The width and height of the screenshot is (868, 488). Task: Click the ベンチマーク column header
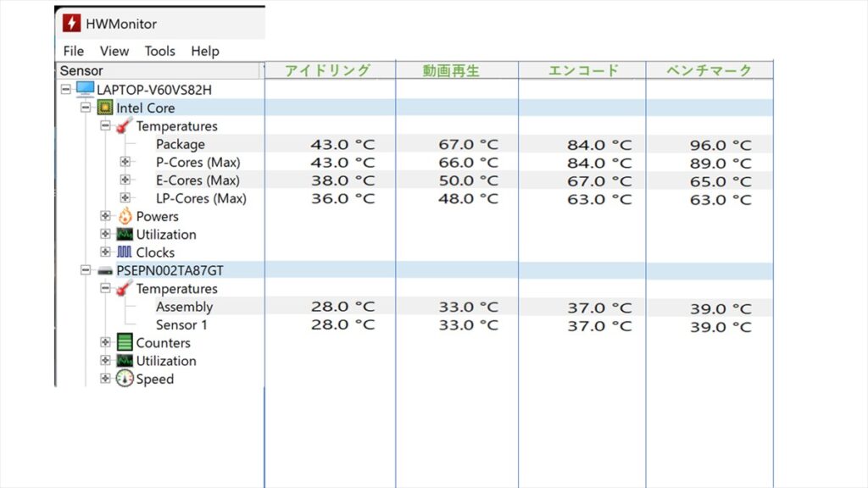709,70
